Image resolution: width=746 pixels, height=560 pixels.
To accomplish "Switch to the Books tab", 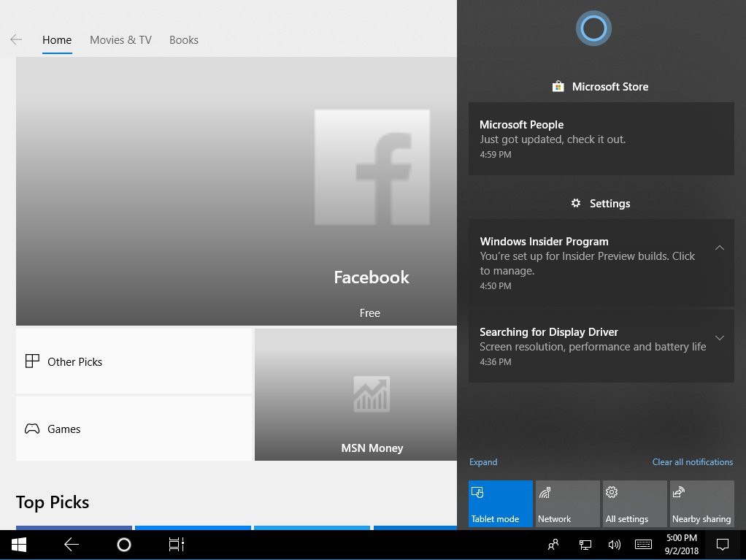I will (x=184, y=40).
